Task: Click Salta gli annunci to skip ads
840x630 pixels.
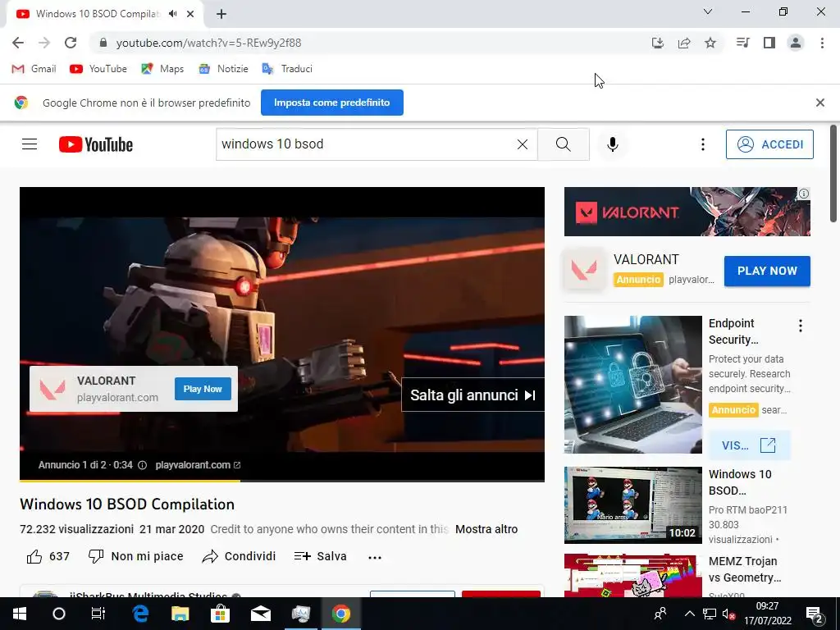Action: (472, 395)
